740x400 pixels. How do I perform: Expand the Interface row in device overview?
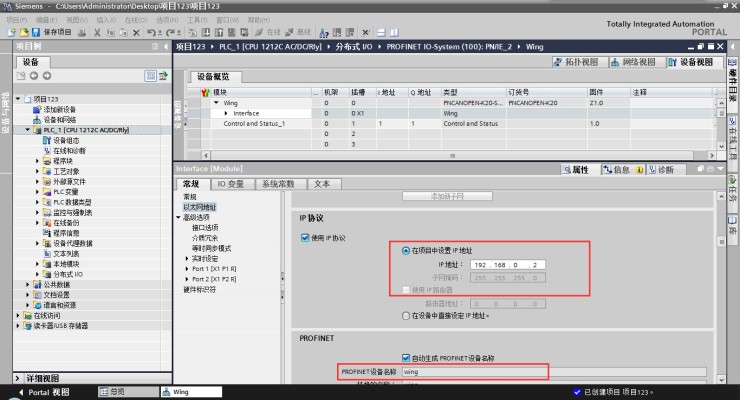(226, 113)
